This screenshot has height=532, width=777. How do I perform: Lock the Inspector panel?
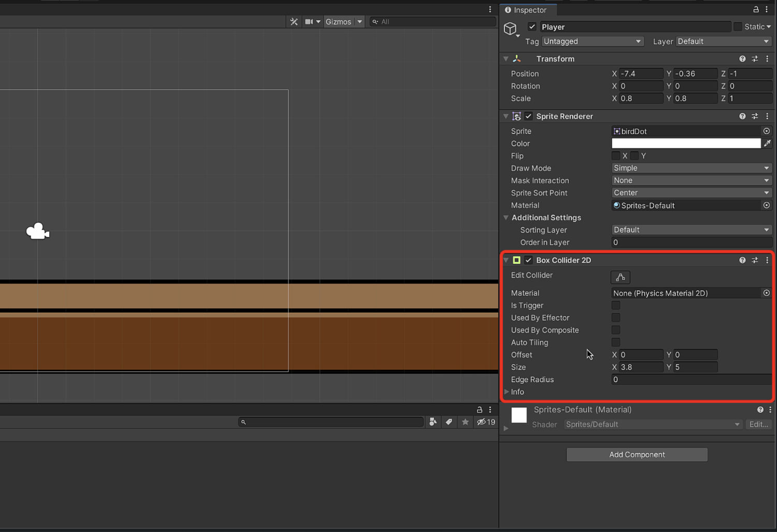[x=756, y=9]
